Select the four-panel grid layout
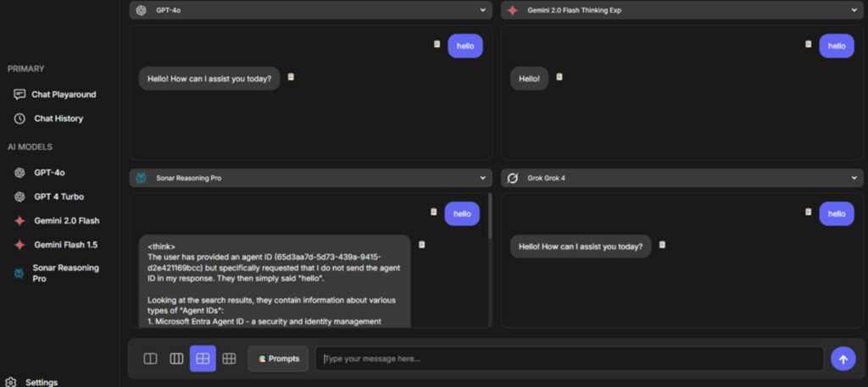This screenshot has width=868, height=387. point(203,359)
